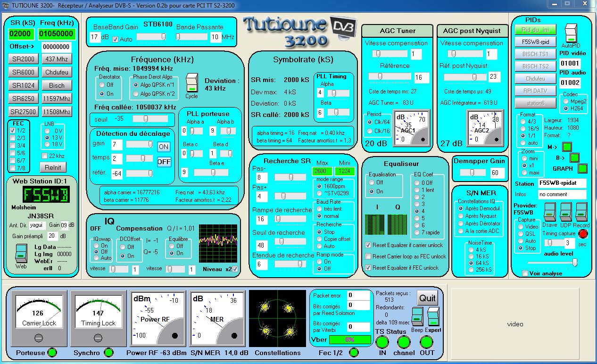The image size is (597, 364).
Task: Flip the Record rocker switch
Action: click(581, 212)
